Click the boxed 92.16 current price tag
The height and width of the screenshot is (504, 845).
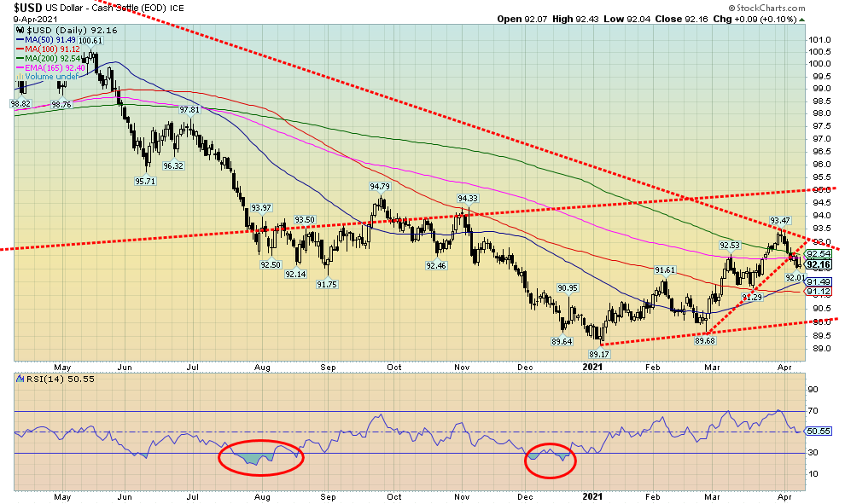click(x=818, y=264)
